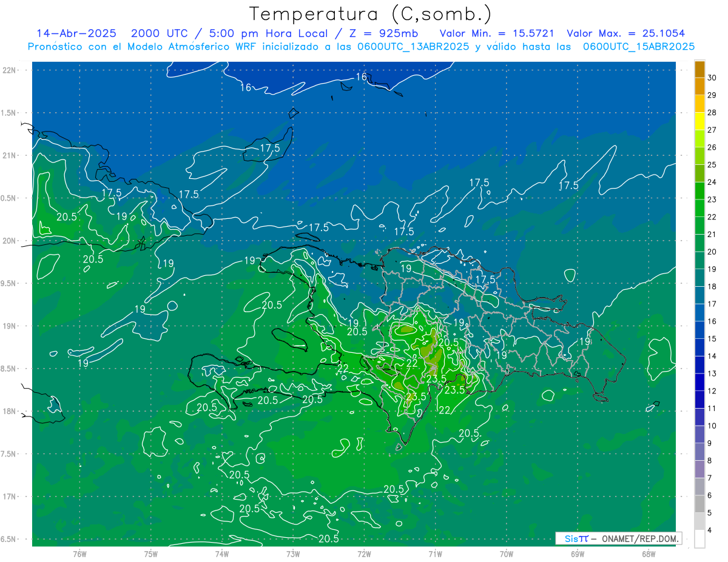Click the colorbar scale value 7
The image size is (728, 562).
(x=710, y=478)
